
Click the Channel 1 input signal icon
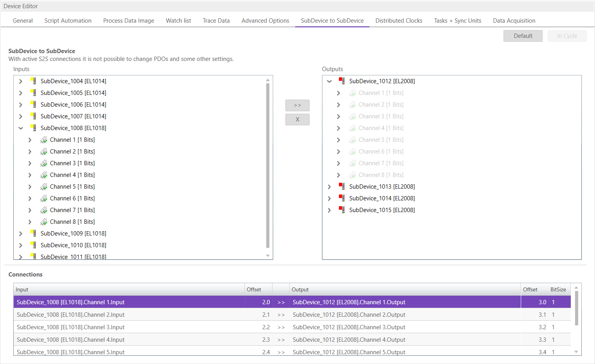44,140
